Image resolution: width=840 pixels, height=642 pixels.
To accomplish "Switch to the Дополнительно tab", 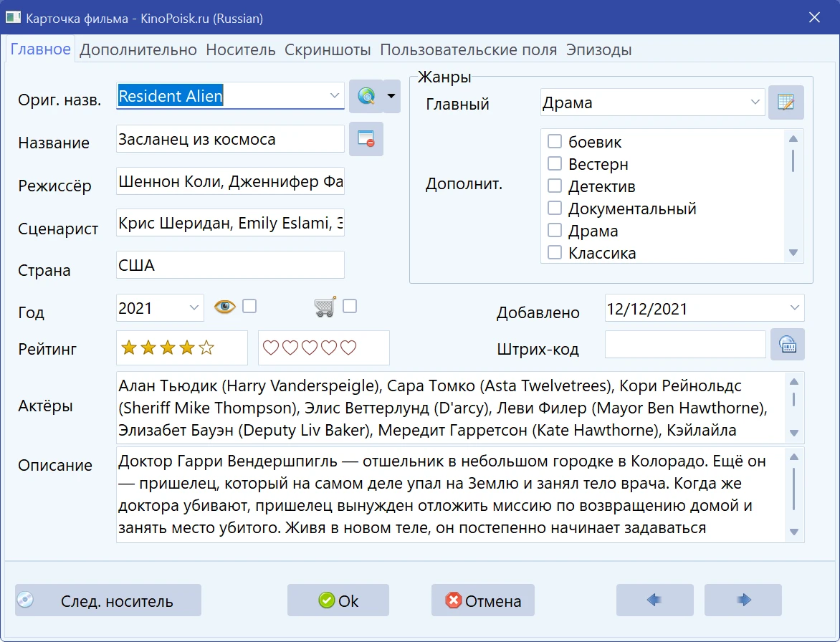I will coord(138,49).
